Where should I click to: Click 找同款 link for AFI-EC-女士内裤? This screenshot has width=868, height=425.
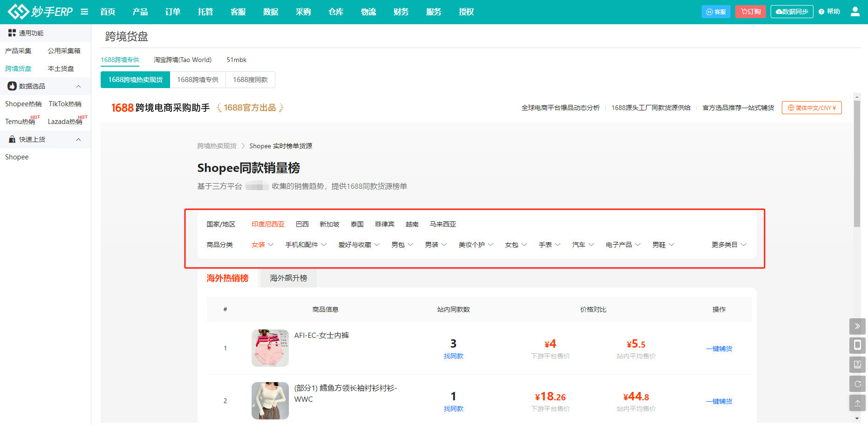[x=453, y=356]
